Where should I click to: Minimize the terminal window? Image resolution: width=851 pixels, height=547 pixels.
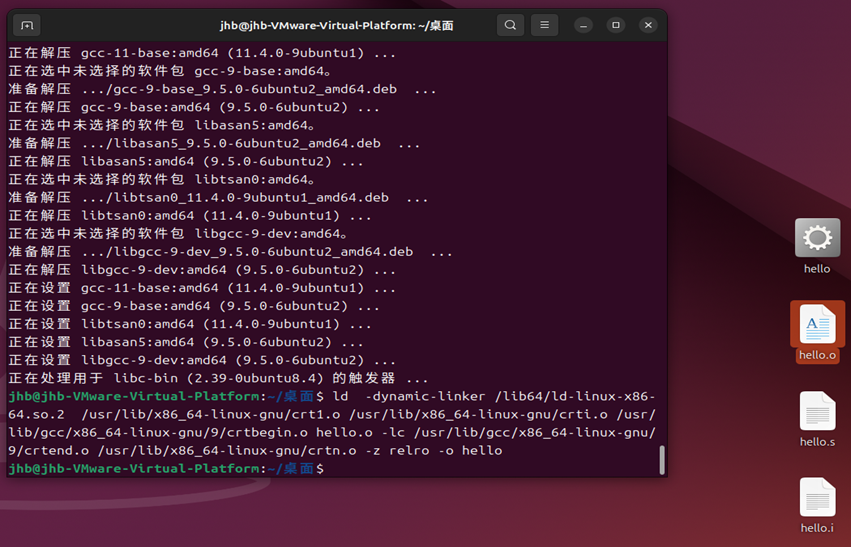[583, 25]
